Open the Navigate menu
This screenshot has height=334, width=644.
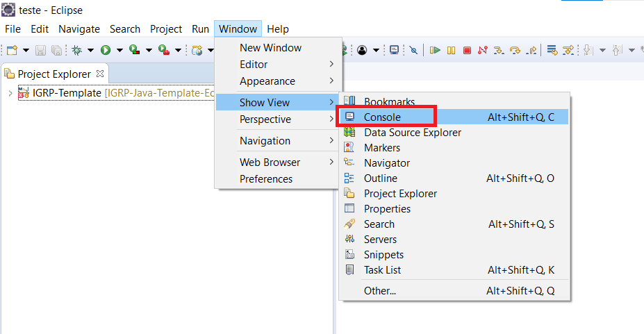click(79, 29)
